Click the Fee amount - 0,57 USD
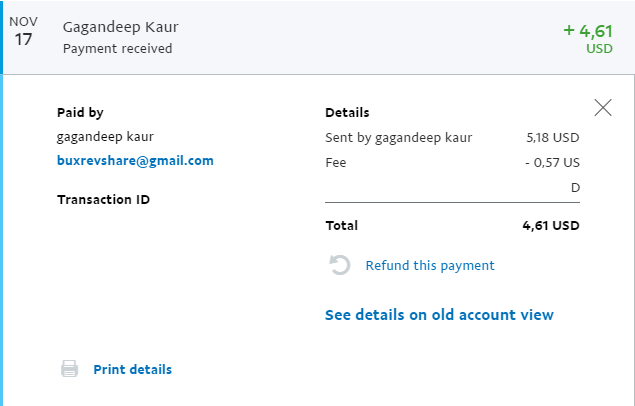Viewport: 635px width, 406px height. click(552, 174)
